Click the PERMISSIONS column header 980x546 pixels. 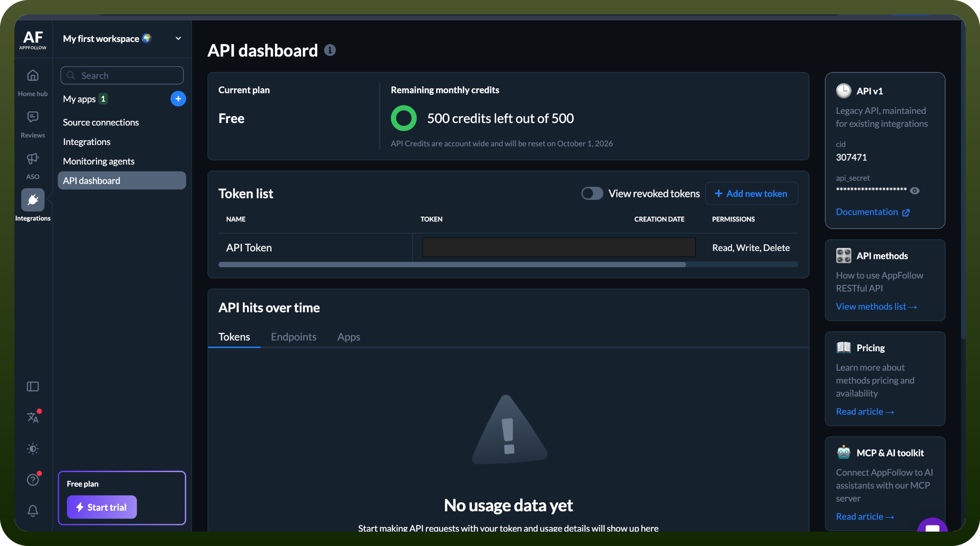click(x=733, y=219)
